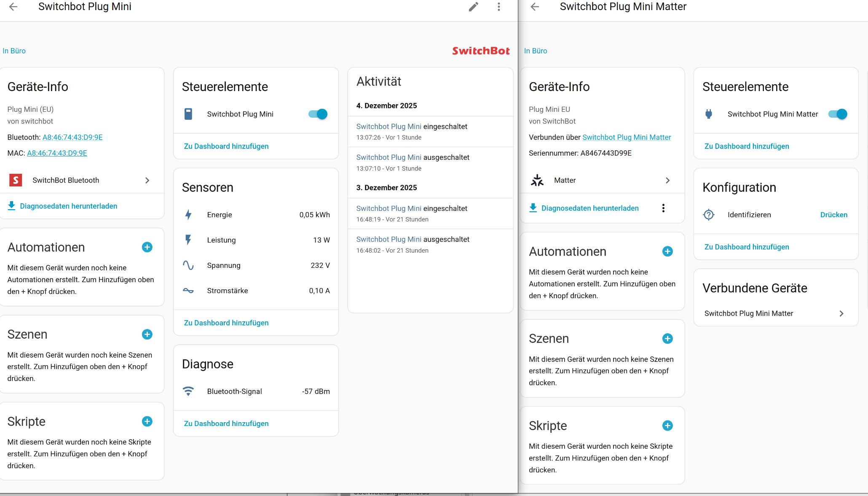The image size is (868, 496).
Task: Toggle the Switchbot Plug Mini switch
Action: pyautogui.click(x=318, y=114)
